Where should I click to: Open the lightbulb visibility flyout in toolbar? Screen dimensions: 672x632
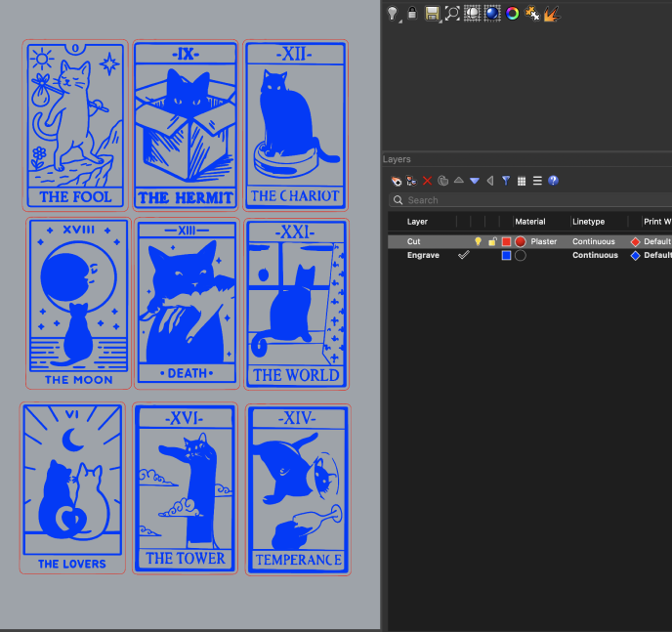[x=393, y=13]
